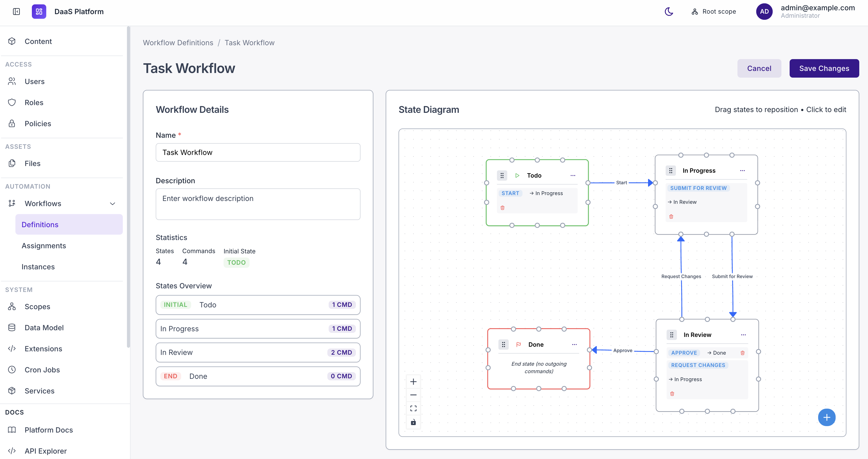Open the Data Model page
The height and width of the screenshot is (459, 868).
point(62,328)
